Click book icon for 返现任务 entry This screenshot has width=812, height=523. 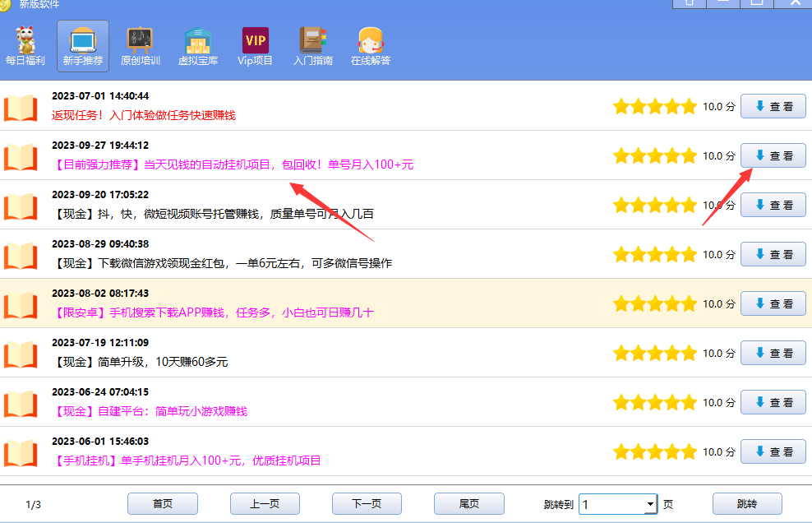coord(21,107)
